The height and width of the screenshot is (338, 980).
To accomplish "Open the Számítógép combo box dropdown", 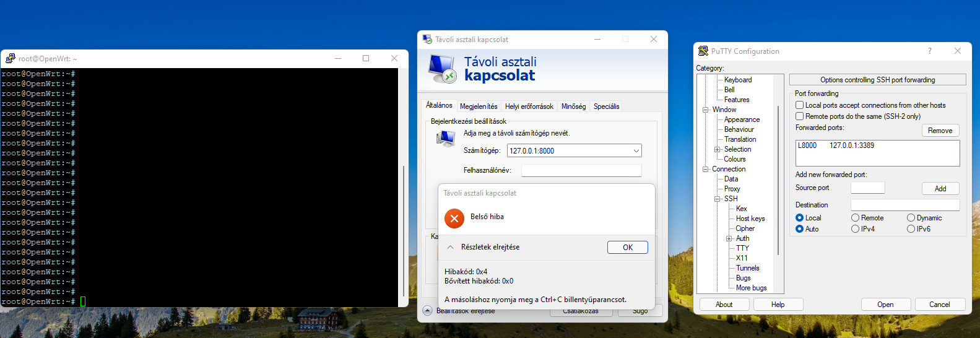I will 636,150.
